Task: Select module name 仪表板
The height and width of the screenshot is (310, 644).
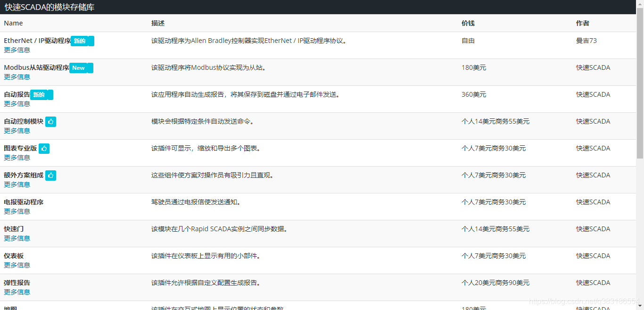Action: [x=14, y=256]
